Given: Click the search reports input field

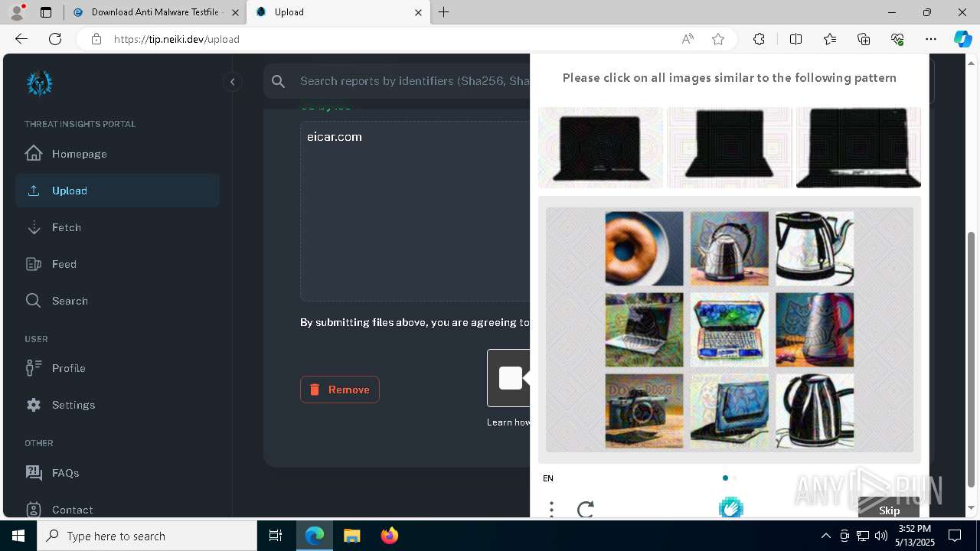Looking at the screenshot, I should [x=413, y=81].
